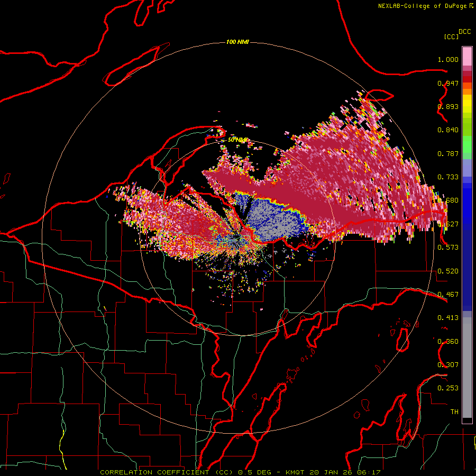Click the pink top color bar segment
Image resolution: width=476 pixels, height=476 pixels.
coord(467,57)
